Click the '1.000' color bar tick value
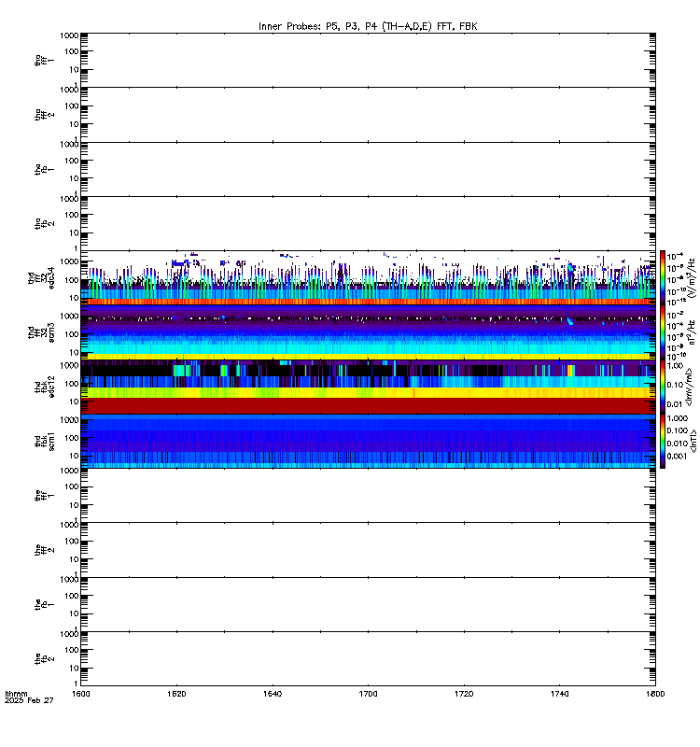Screen dimensions: 700x747 pos(678,418)
